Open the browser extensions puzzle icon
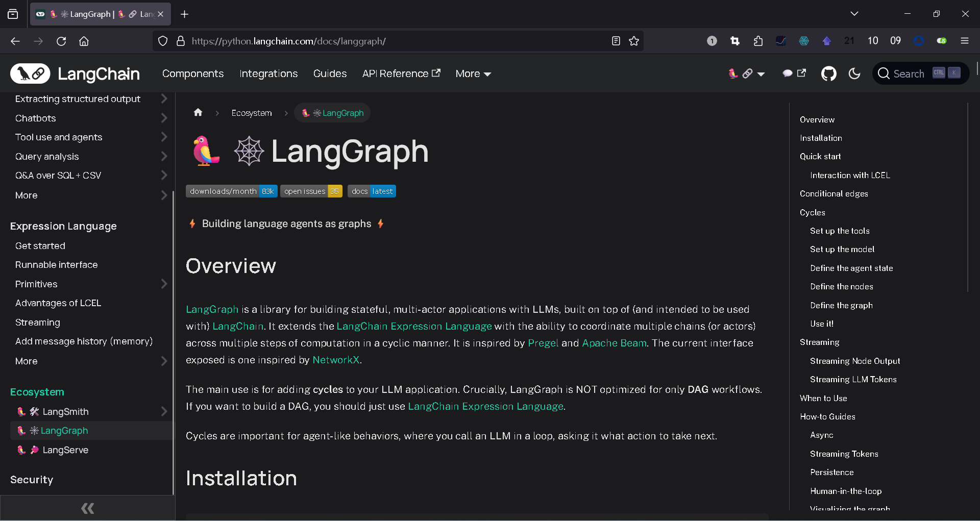 coord(758,41)
